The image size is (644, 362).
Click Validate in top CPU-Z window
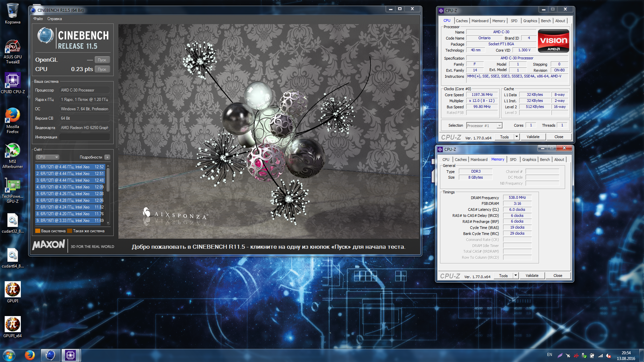[533, 137]
